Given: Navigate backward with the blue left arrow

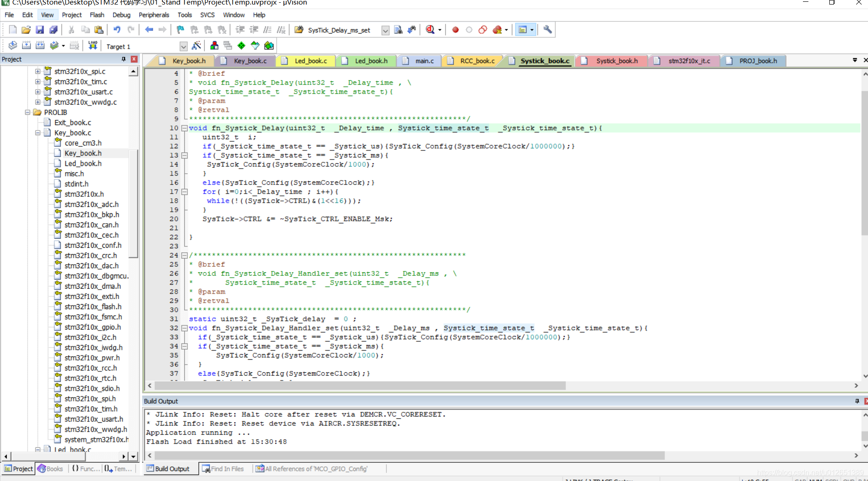Looking at the screenshot, I should 149,30.
